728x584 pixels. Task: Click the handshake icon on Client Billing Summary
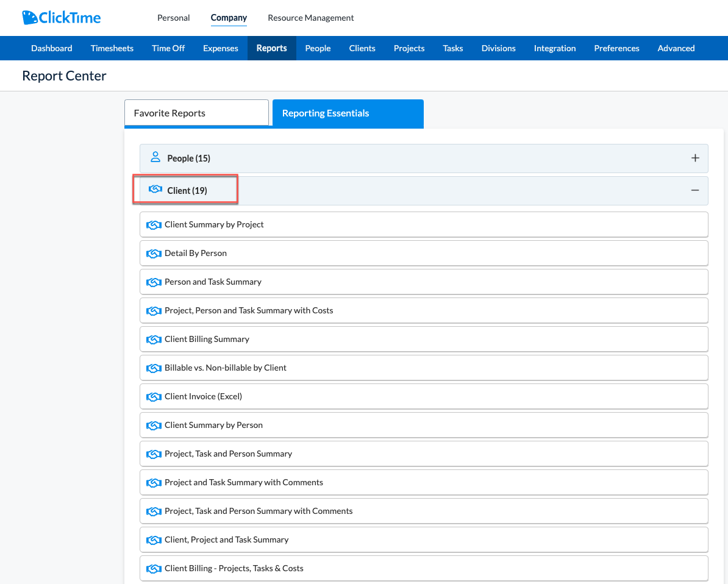[x=154, y=339]
